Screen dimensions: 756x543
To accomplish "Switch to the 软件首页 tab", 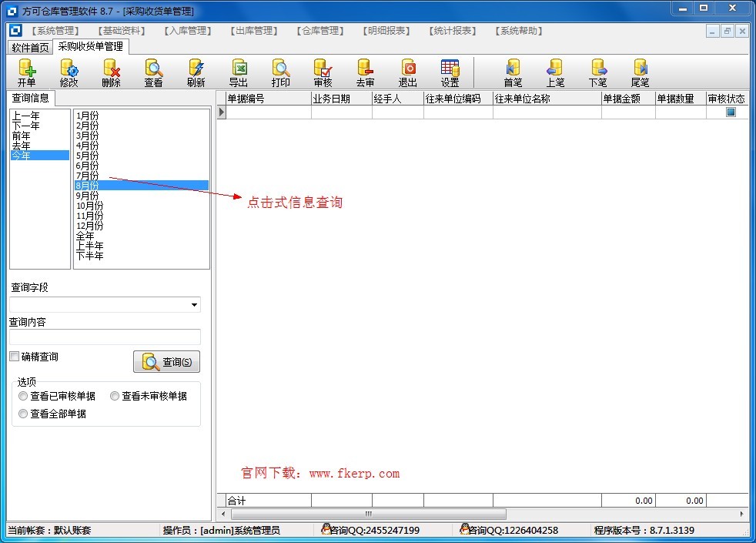I will tap(30, 47).
